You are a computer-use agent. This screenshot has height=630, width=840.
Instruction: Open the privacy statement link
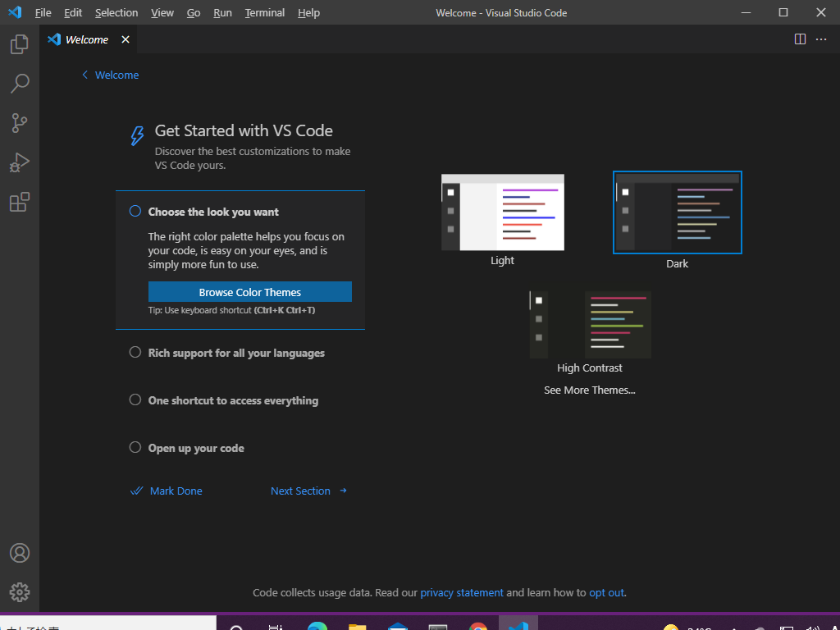click(462, 592)
